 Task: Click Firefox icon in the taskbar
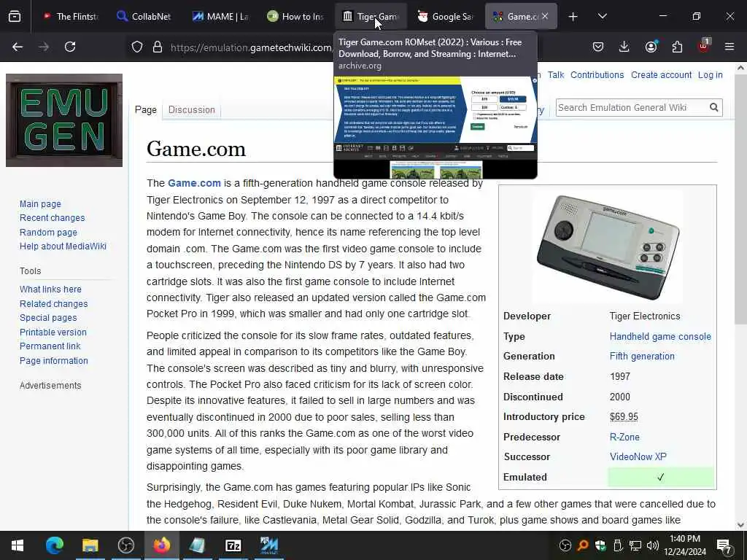coord(161,545)
